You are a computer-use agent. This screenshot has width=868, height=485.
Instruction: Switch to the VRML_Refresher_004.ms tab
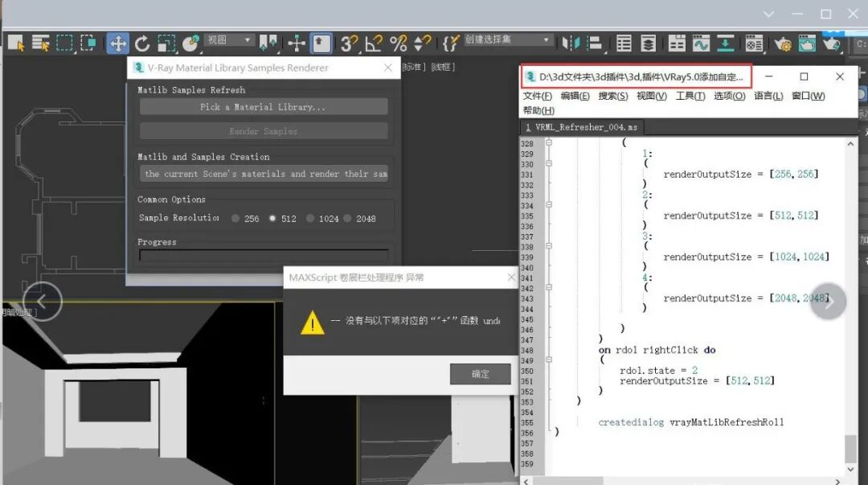coord(581,128)
